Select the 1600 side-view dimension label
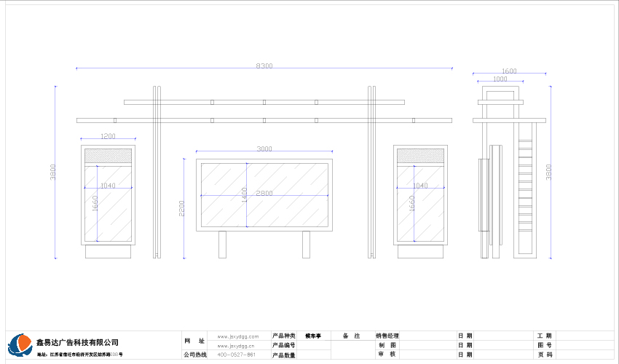 click(509, 71)
